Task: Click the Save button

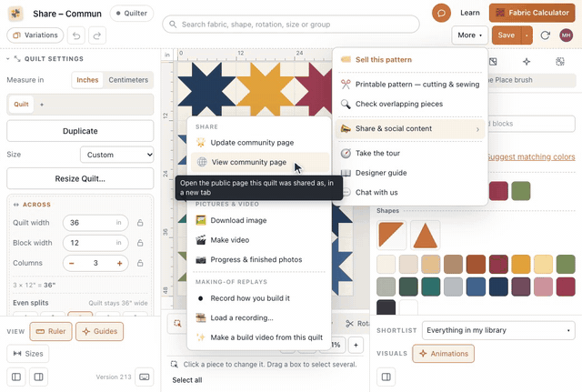Action: [x=507, y=35]
